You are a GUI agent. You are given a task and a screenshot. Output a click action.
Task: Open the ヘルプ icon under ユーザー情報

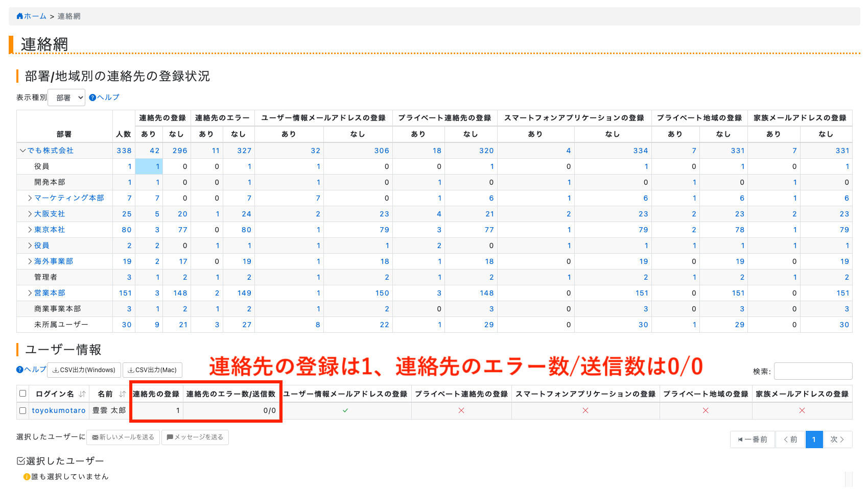tap(20, 370)
